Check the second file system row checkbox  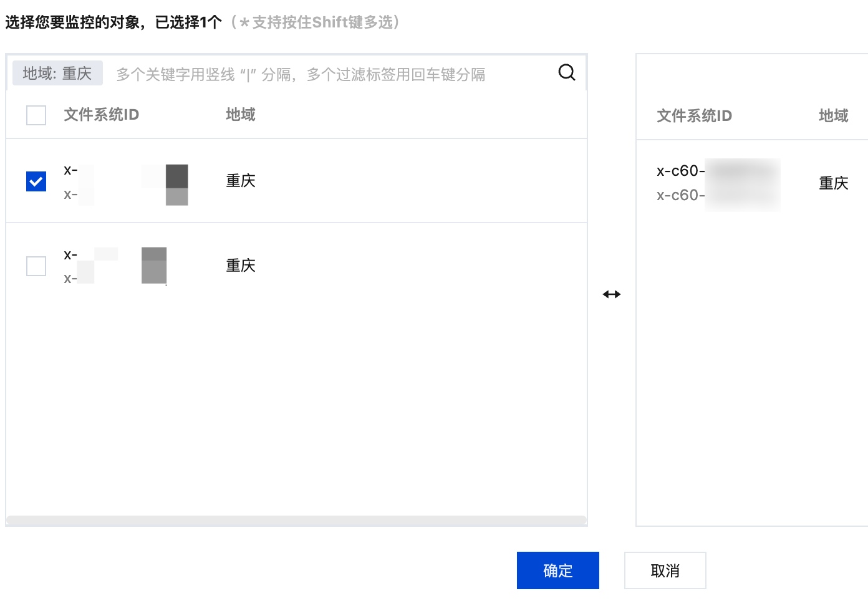pyautogui.click(x=36, y=266)
